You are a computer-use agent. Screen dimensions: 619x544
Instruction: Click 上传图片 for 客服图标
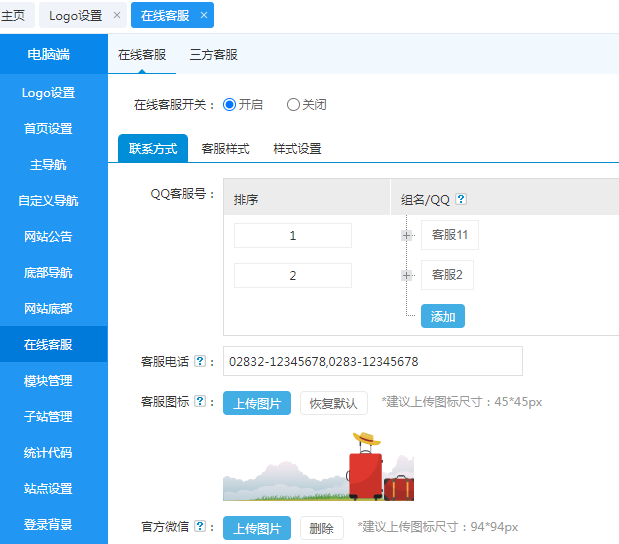tap(257, 403)
